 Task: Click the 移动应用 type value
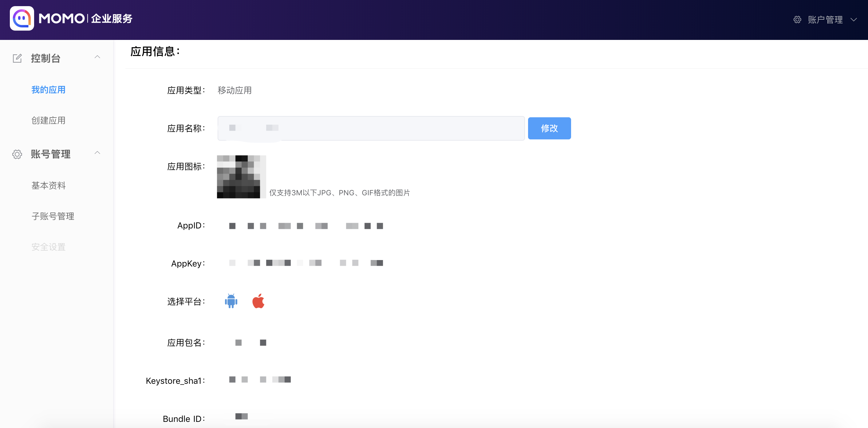pyautogui.click(x=235, y=90)
